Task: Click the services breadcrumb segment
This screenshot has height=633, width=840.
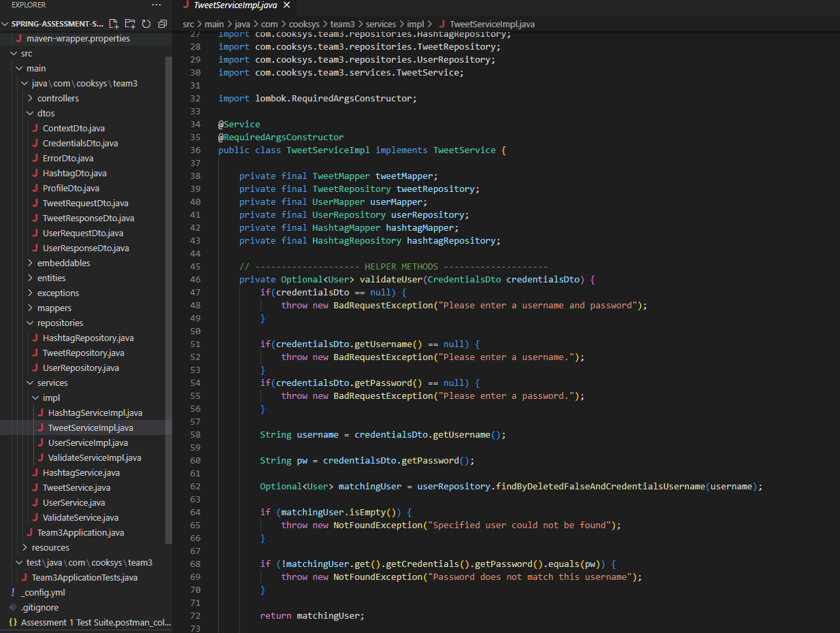Action: coord(380,24)
